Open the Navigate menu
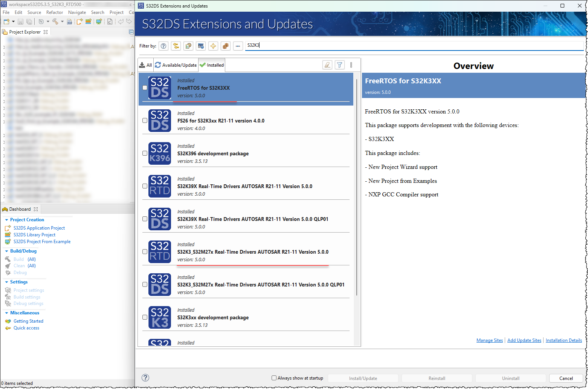The height and width of the screenshot is (389, 588). 77,12
